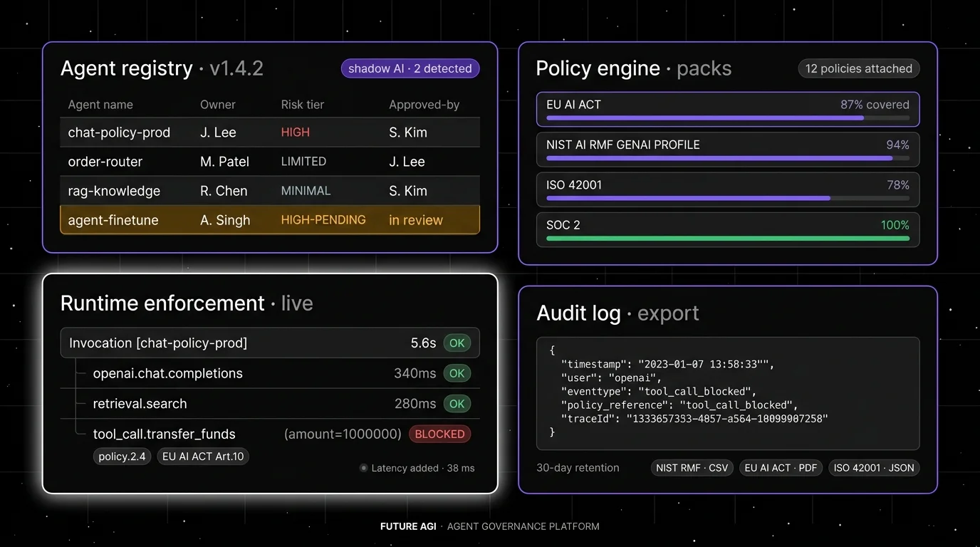Image resolution: width=980 pixels, height=547 pixels.
Task: Click the SOC 2 pack title
Action: [563, 225]
